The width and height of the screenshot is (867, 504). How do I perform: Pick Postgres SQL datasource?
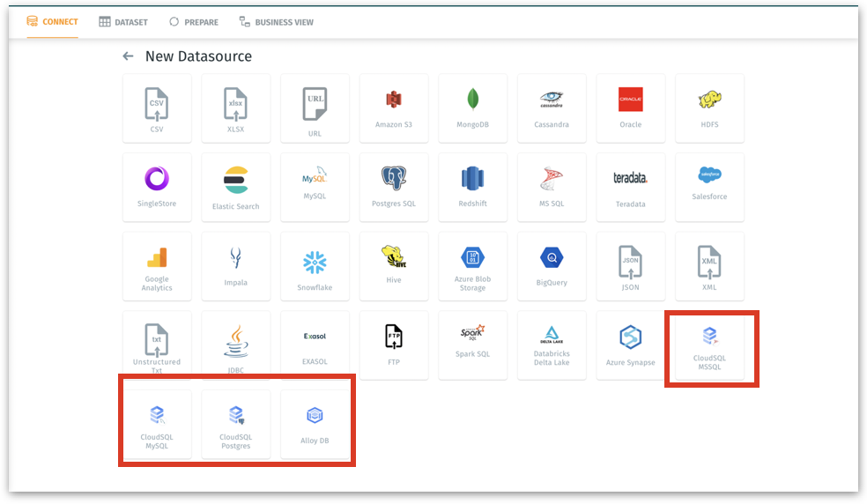click(x=394, y=188)
